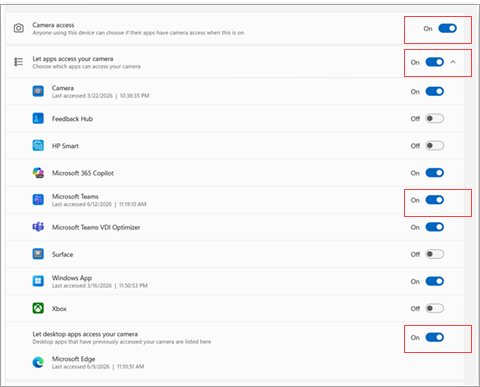Click Microsoft Teams Last accessed 6/12/2026 text

(x=99, y=204)
